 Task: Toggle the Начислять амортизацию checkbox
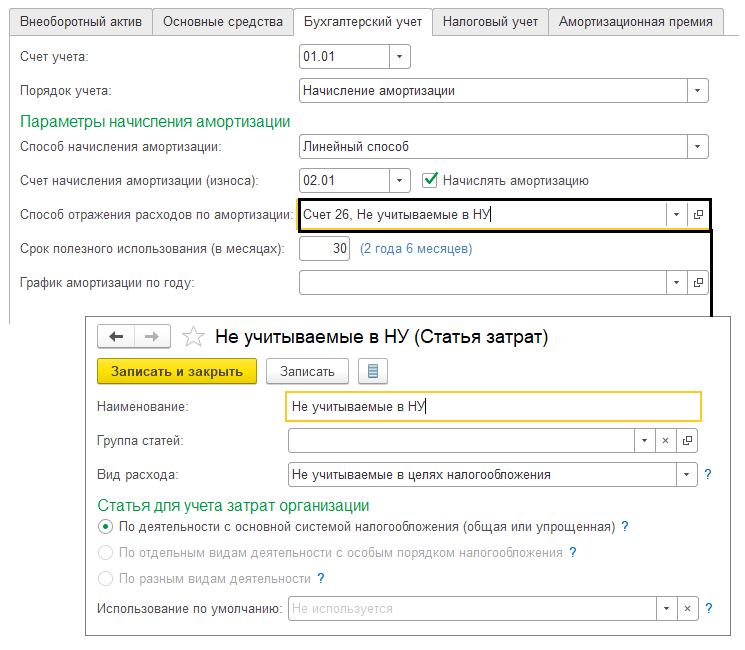pyautogui.click(x=431, y=180)
